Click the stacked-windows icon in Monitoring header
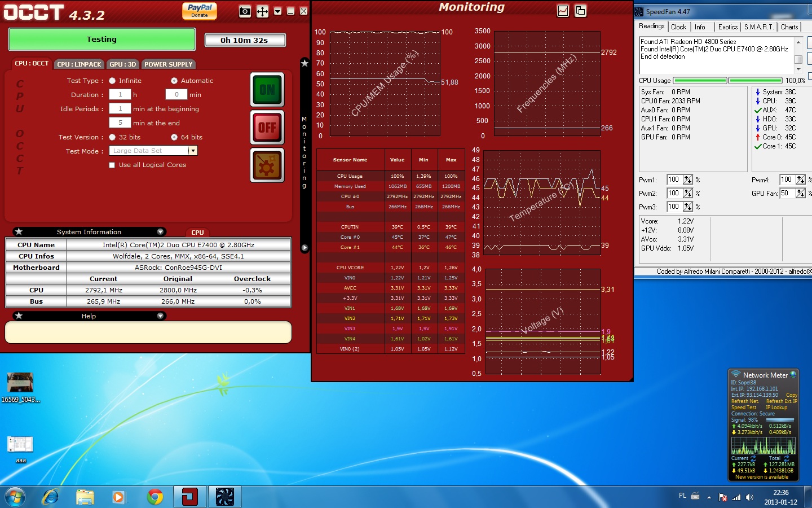 [580, 11]
